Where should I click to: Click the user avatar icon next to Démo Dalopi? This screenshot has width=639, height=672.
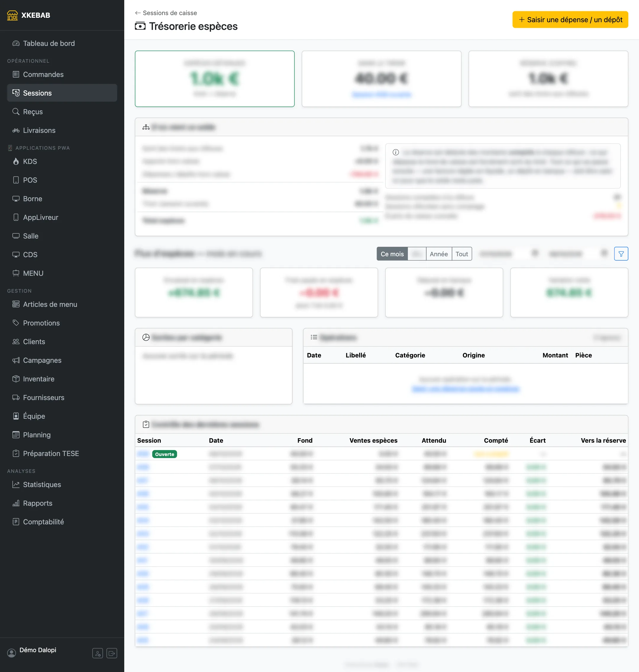pos(12,652)
